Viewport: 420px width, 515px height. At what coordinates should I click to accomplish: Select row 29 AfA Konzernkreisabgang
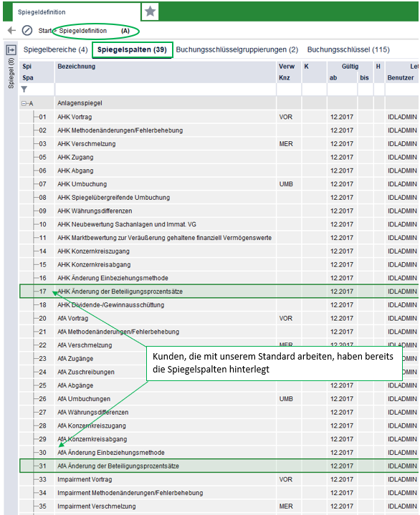[x=219, y=440]
